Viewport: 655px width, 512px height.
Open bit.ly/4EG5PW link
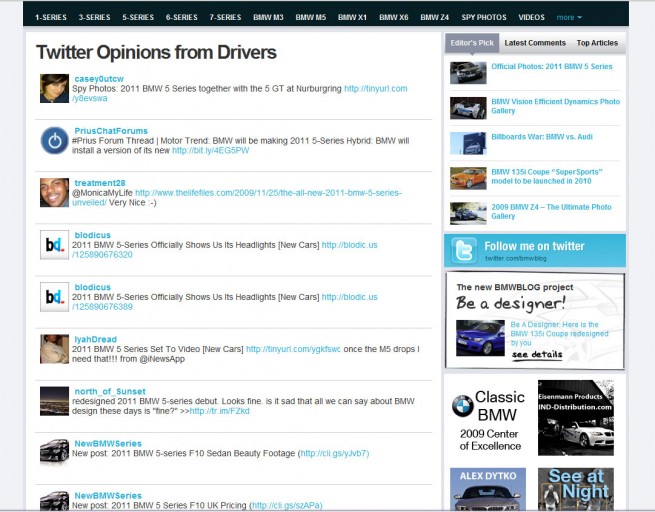[211, 150]
